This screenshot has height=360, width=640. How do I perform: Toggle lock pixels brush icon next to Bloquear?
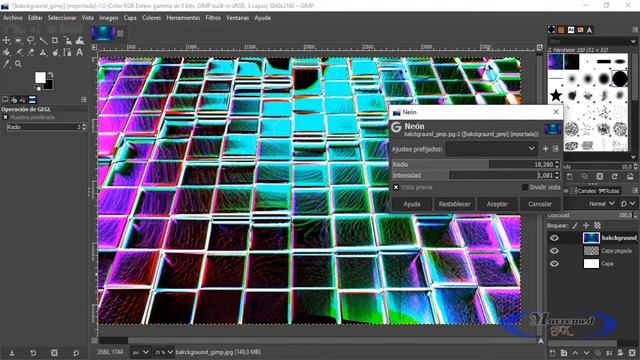pos(575,225)
